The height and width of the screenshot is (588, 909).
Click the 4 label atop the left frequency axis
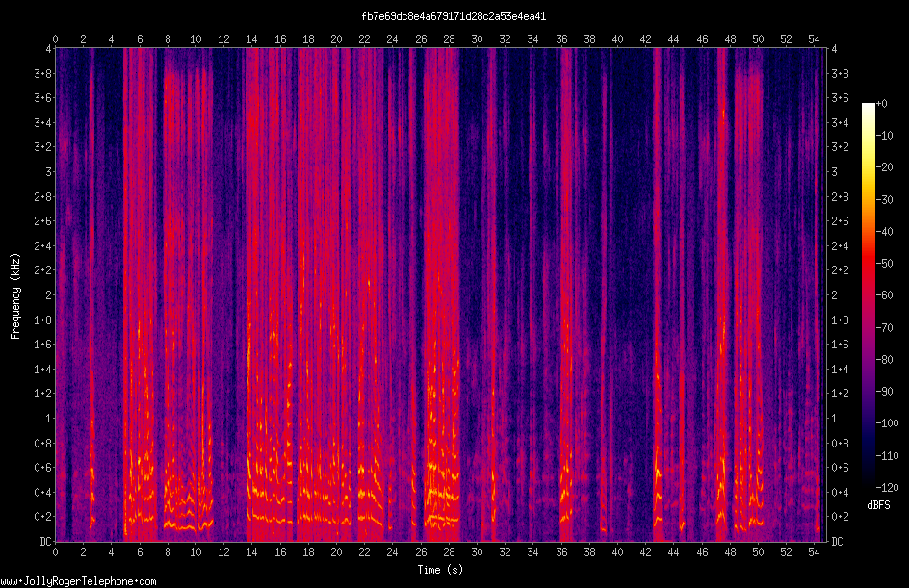pos(49,49)
